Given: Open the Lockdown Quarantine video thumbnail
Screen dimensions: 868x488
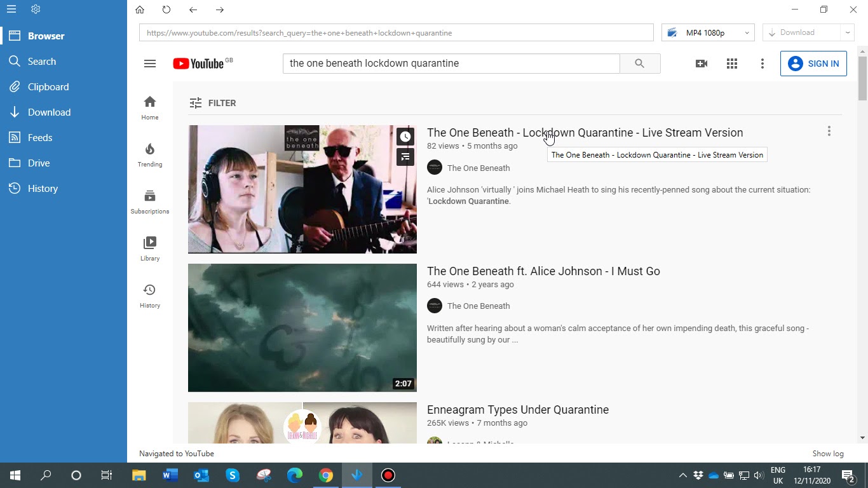Looking at the screenshot, I should tap(302, 189).
